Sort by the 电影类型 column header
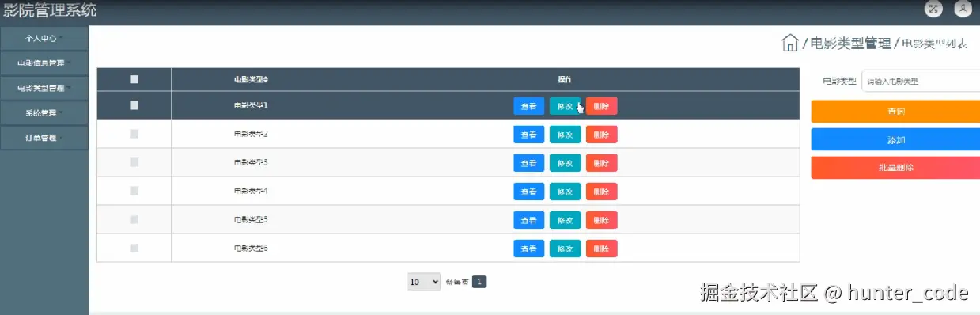980x315 pixels. (251, 79)
